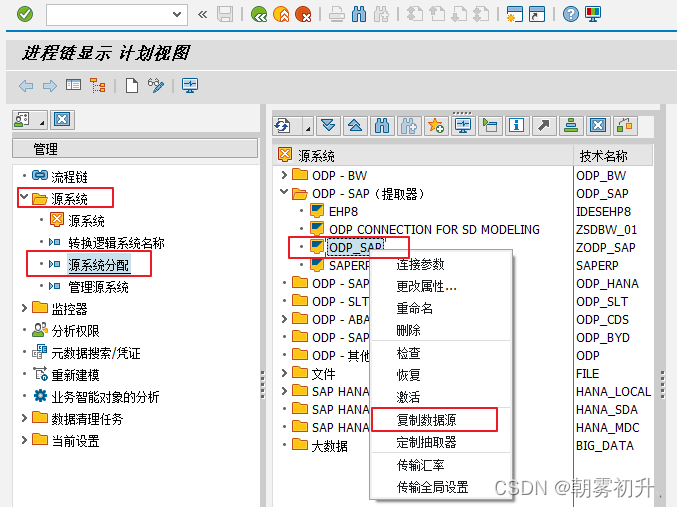This screenshot has height=507, width=677.
Task: Click the new document page icon
Action: click(x=132, y=86)
